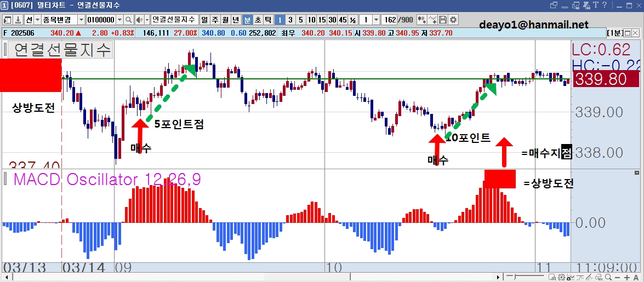Click the bar count field showing 162
This screenshot has height=282, width=644.
[389, 20]
